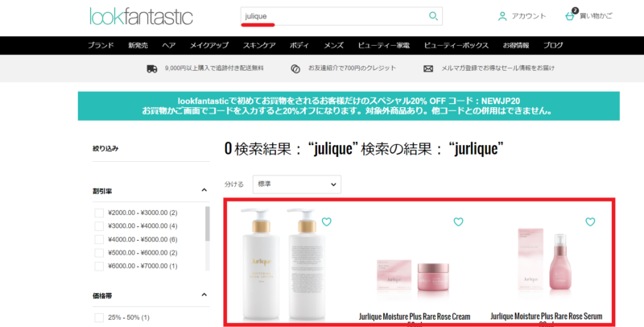
Task: Favorite the Rare Rose Cream product
Action: 458,221
